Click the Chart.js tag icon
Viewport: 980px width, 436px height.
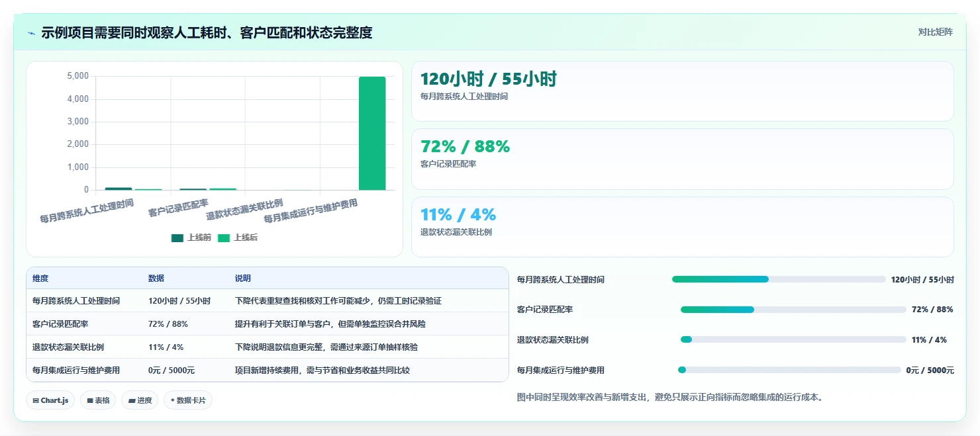click(35, 400)
